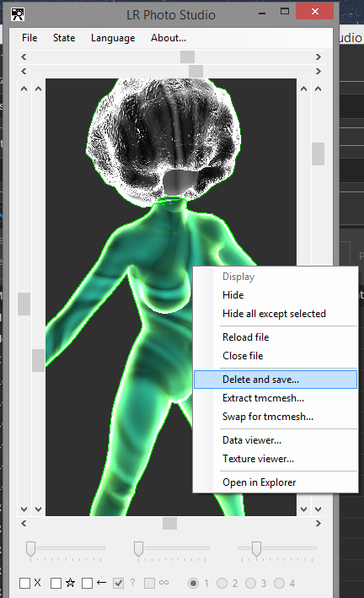The height and width of the screenshot is (598, 364).
Task: Click the rightmost bottom slider handle
Action: [256, 549]
